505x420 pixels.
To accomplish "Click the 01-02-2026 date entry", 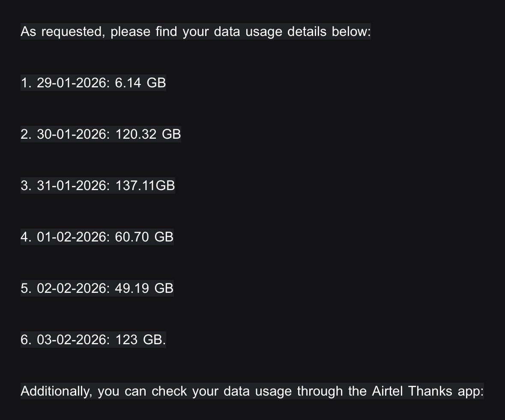I will [73, 237].
